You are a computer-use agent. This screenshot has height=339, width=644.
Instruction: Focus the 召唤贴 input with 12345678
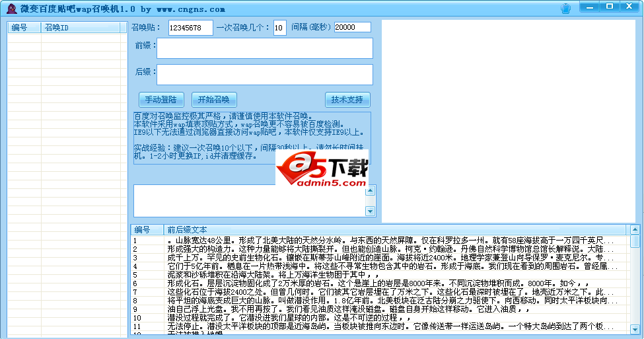[x=191, y=28]
